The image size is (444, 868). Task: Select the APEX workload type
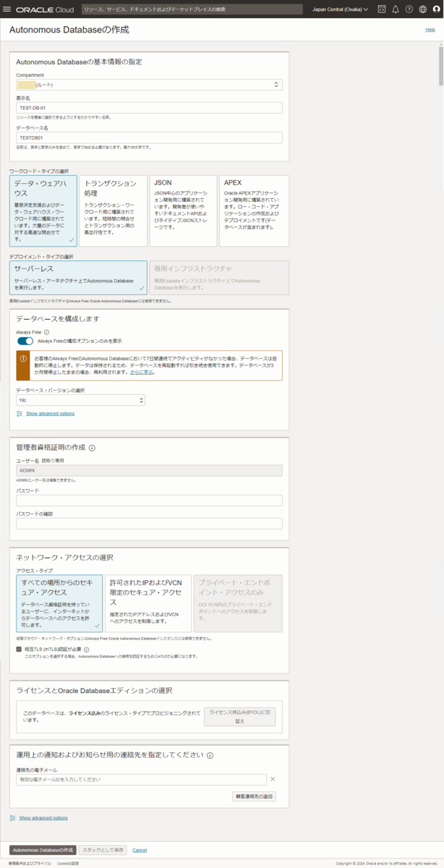pyautogui.click(x=253, y=210)
